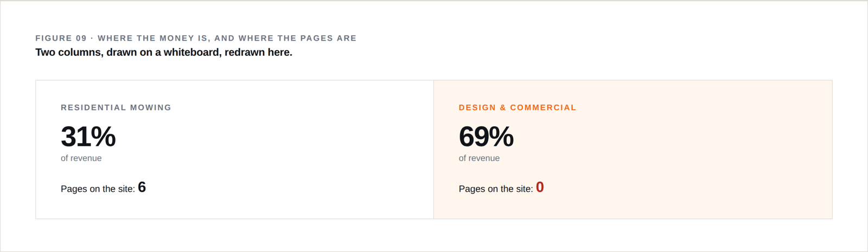Click the white Residential Mowing card

pos(235,150)
